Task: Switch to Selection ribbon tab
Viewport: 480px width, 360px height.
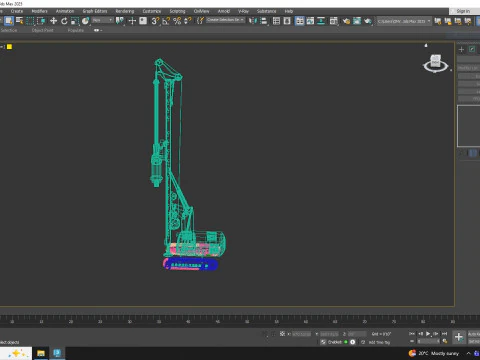Action: coord(9,30)
